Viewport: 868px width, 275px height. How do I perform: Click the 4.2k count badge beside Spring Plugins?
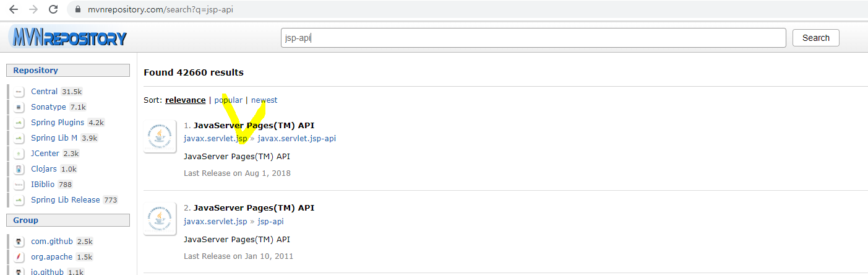click(x=96, y=123)
